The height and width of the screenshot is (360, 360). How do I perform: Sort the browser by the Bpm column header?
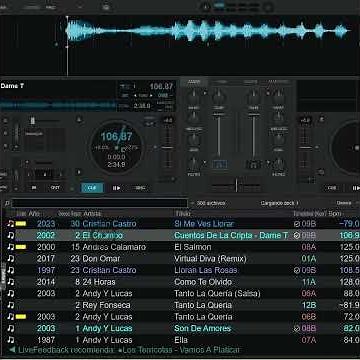click(334, 214)
